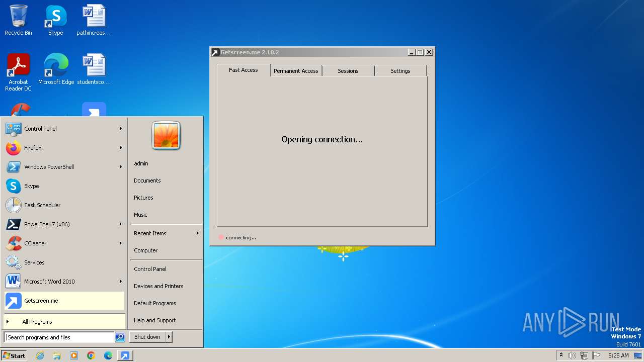Switch to the Permanent Access tab
Image resolution: width=644 pixels, height=362 pixels.
[296, 71]
